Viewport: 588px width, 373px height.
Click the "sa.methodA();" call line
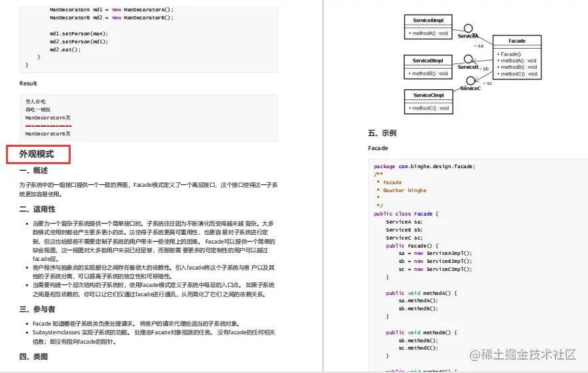pyautogui.click(x=418, y=300)
